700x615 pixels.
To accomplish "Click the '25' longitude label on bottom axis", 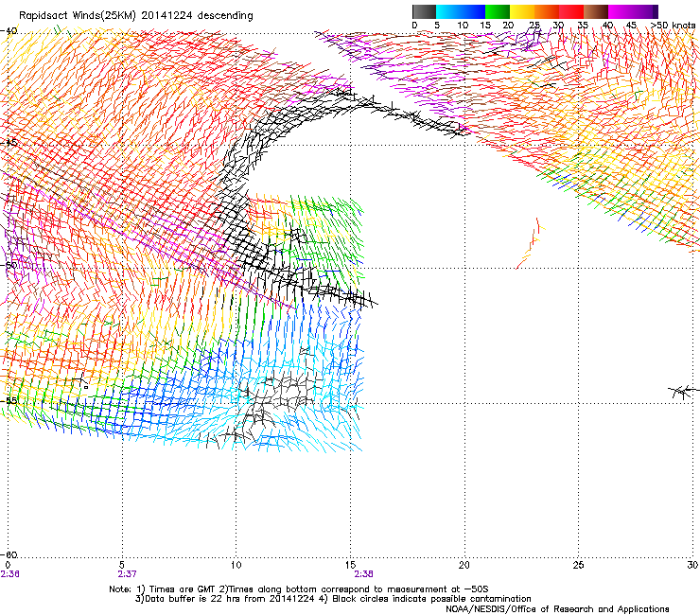I will pos(578,566).
